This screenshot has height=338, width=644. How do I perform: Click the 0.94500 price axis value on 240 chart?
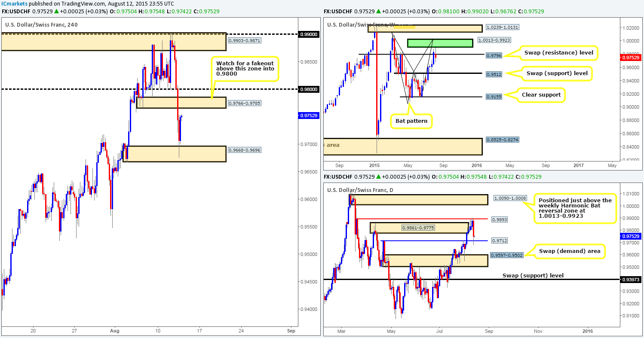click(x=309, y=282)
